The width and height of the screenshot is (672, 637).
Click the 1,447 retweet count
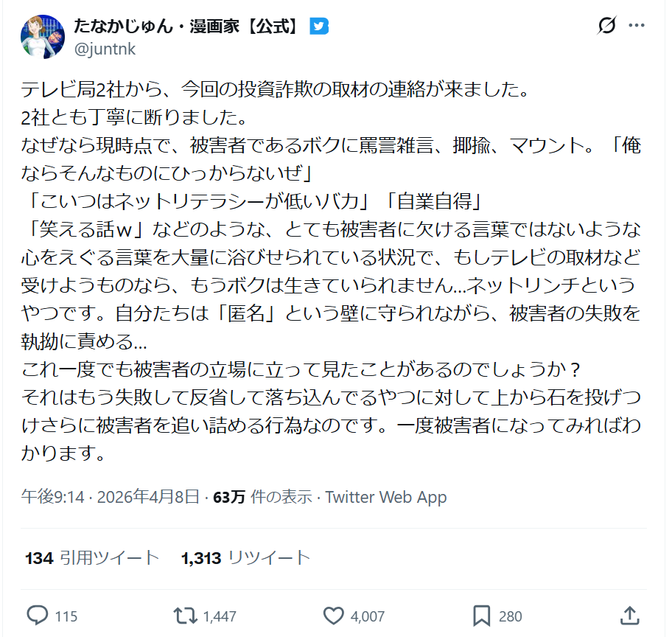click(220, 616)
